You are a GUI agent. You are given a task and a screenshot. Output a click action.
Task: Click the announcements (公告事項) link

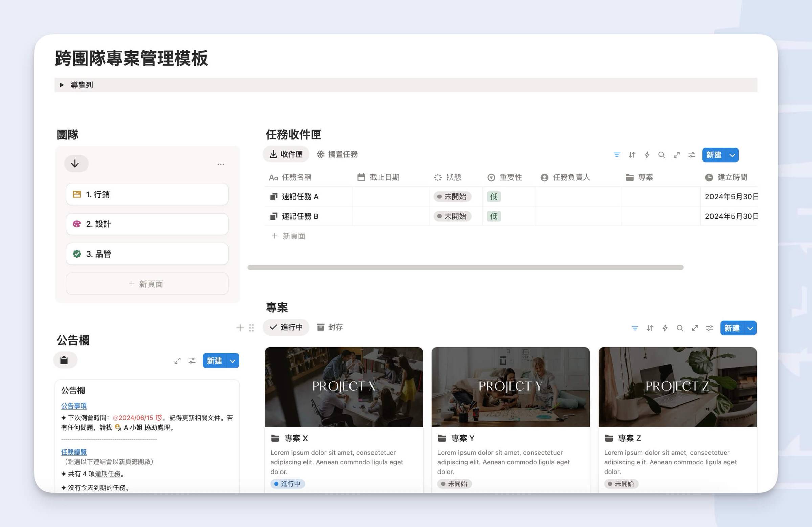pyautogui.click(x=74, y=405)
